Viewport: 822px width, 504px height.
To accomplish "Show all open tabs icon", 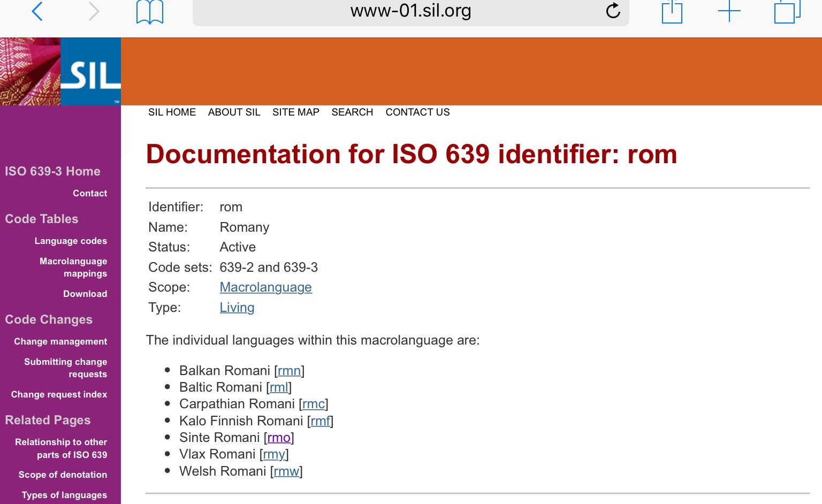I will click(787, 12).
